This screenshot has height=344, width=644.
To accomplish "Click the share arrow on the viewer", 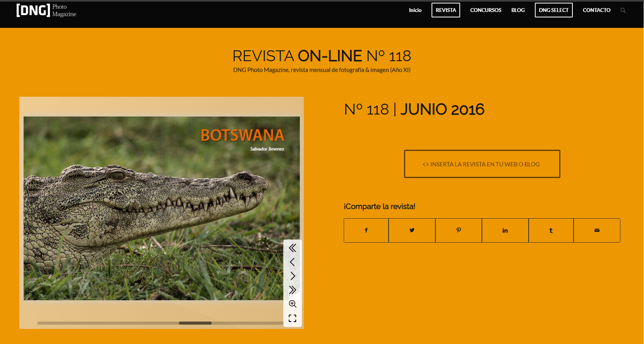I will pos(29,291).
